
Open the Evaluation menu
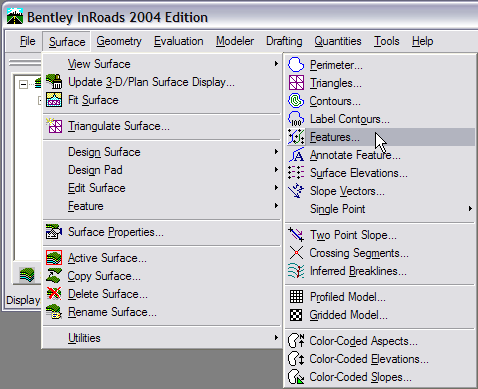[x=179, y=41]
